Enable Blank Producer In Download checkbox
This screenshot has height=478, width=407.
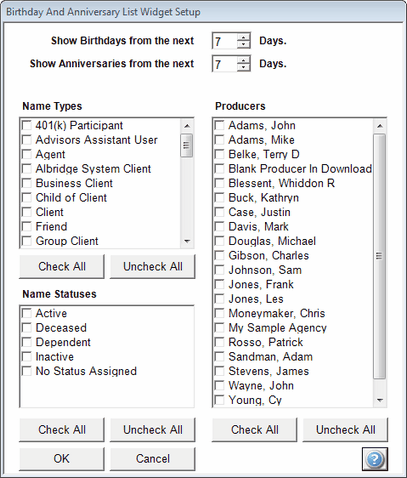[x=219, y=169]
